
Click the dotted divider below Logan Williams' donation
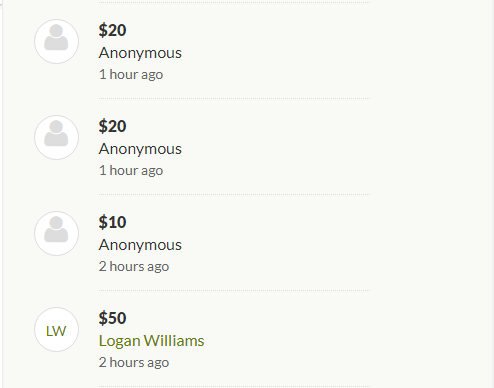click(x=234, y=386)
